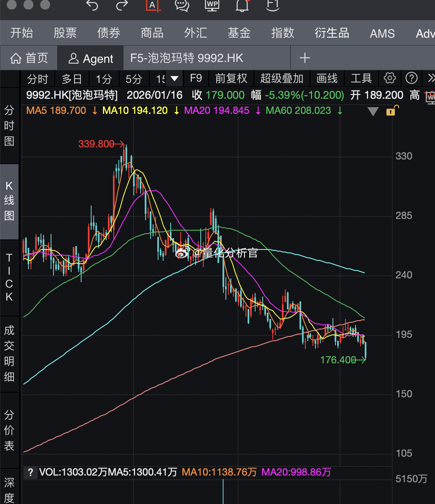Open the 债券 menu
435x504 pixels.
point(109,33)
